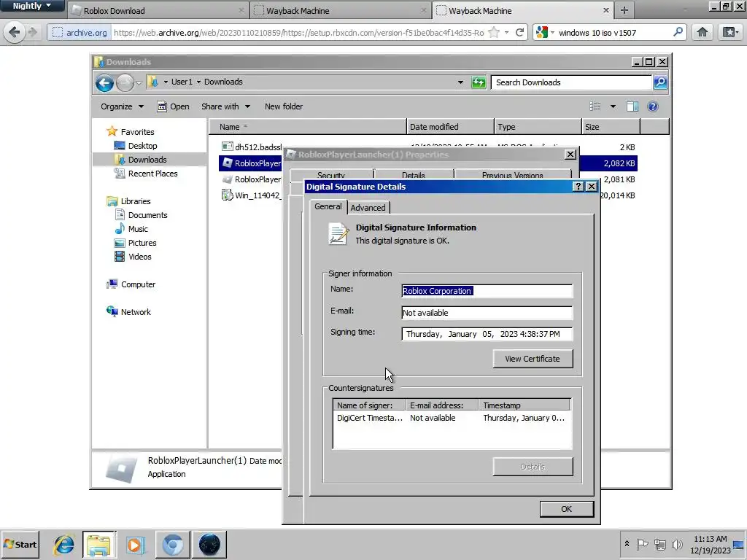Refresh the Downloads folder view

point(479,82)
